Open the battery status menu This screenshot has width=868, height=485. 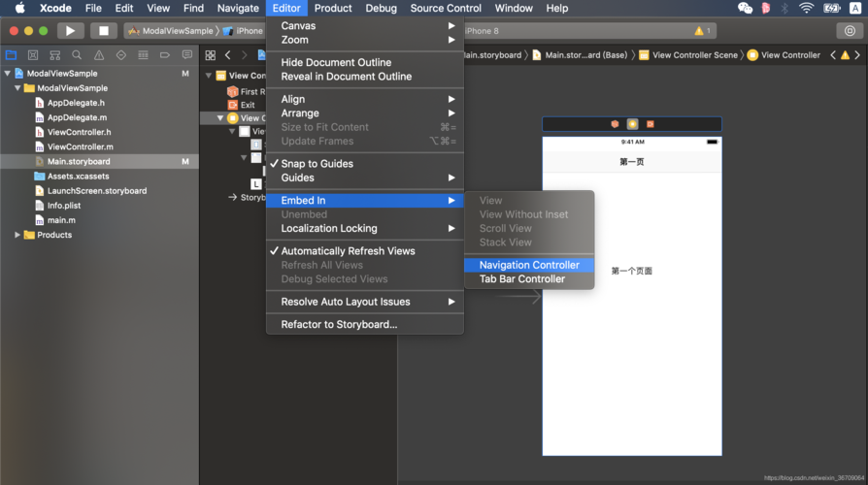831,8
